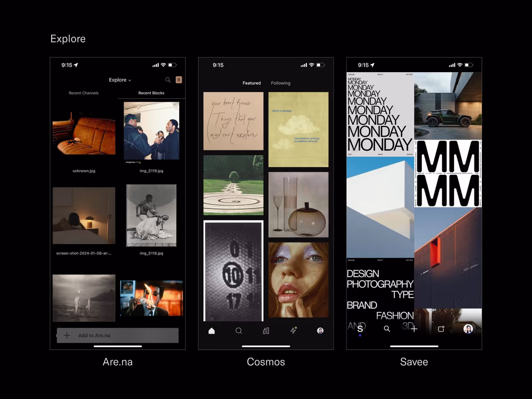This screenshot has height=399, width=532.
Task: Open the Cosmos profile avatar
Action: coord(320,331)
